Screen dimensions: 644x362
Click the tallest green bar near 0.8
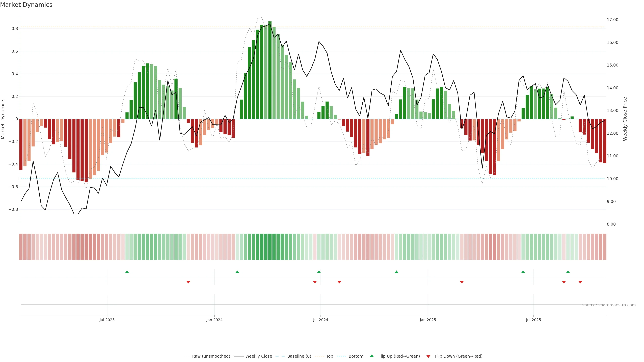270,70
